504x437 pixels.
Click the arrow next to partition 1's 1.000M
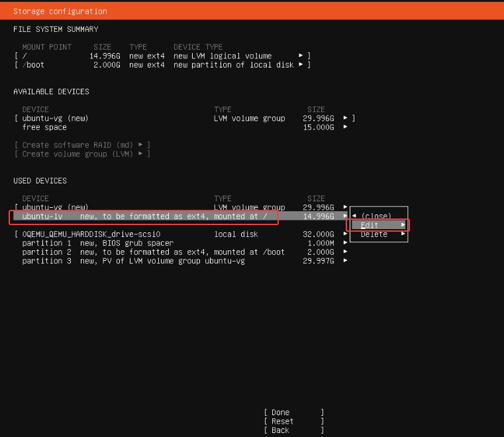tap(345, 243)
